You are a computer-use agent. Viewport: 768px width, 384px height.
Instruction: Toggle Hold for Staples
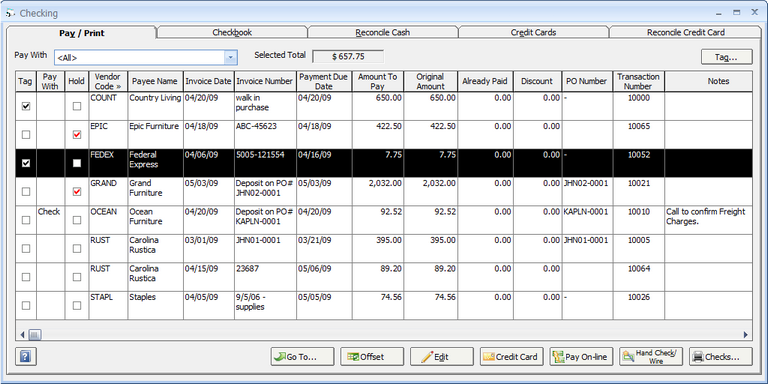tap(77, 305)
